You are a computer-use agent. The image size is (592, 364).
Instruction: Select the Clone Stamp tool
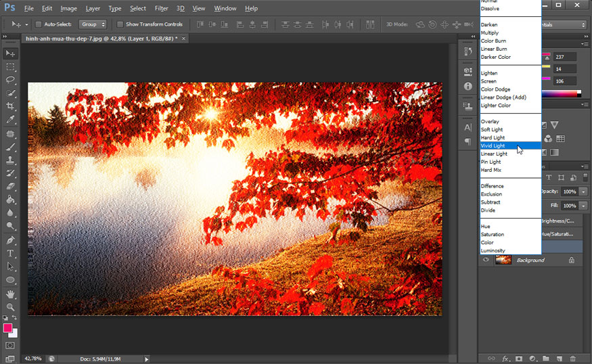10,160
